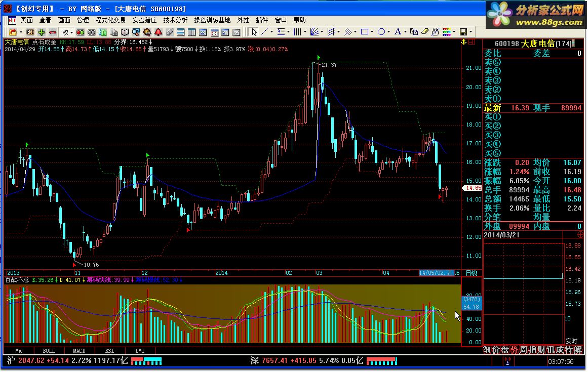Screen dimensions: 588x372
Task: Click the open-folder icon in toolbar
Action: coord(13,32)
